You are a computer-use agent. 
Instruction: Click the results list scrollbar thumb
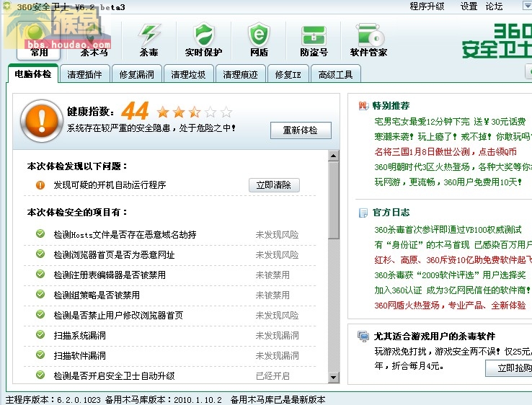pyautogui.click(x=334, y=200)
